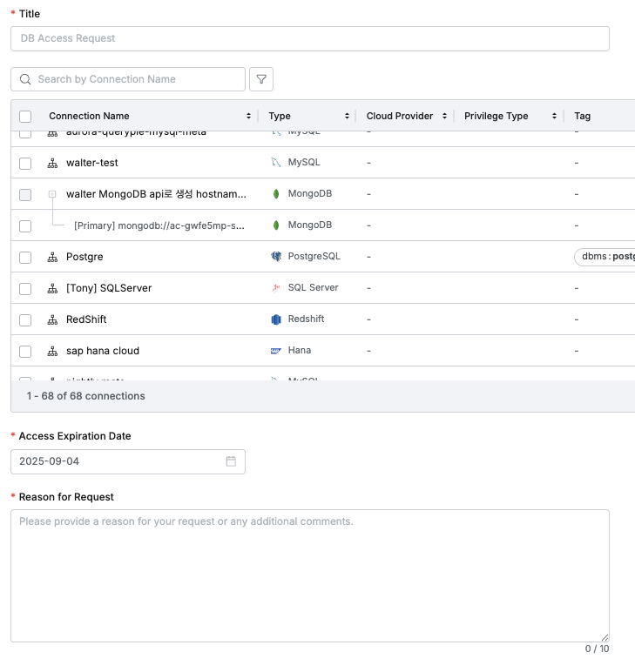Click the SQL Server type icon
The image size is (635, 672).
tap(276, 288)
